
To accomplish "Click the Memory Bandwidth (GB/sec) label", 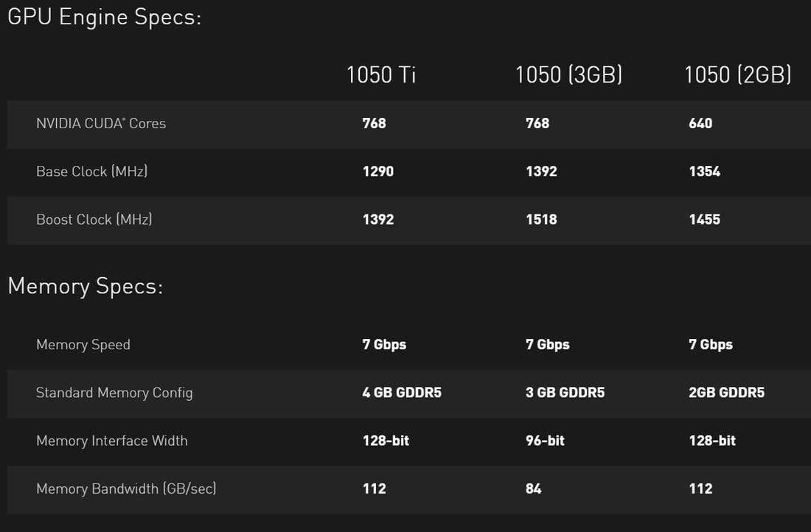I will click(x=126, y=489).
